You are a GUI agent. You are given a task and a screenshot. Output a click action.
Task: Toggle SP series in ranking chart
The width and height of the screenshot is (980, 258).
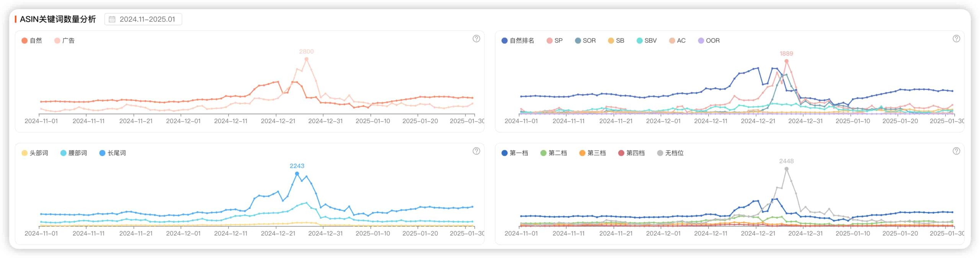click(x=554, y=41)
